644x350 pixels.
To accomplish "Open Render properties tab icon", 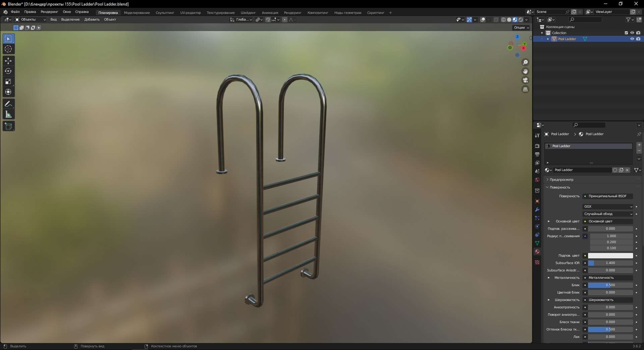I will [x=537, y=146].
